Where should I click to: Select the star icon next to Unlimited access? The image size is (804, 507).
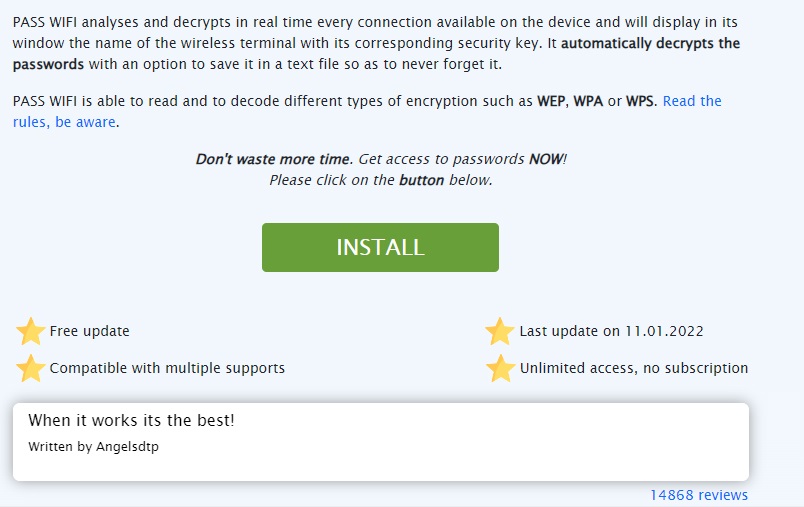coord(500,368)
